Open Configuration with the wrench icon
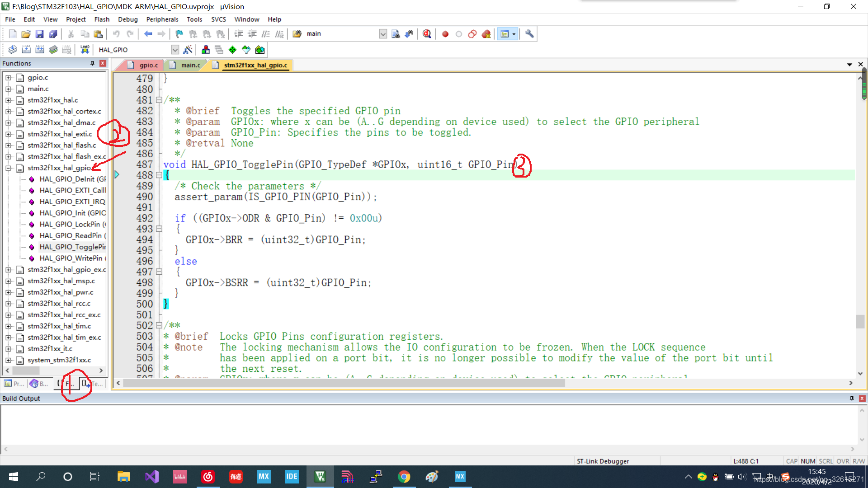Image resolution: width=868 pixels, height=488 pixels. point(529,34)
